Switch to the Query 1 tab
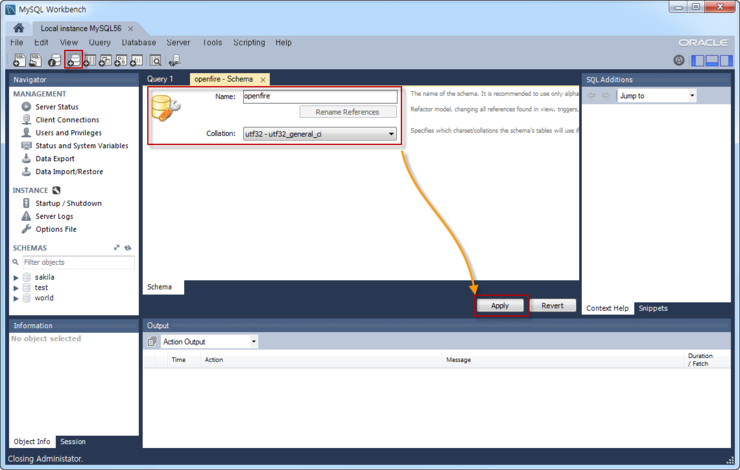 (x=160, y=79)
